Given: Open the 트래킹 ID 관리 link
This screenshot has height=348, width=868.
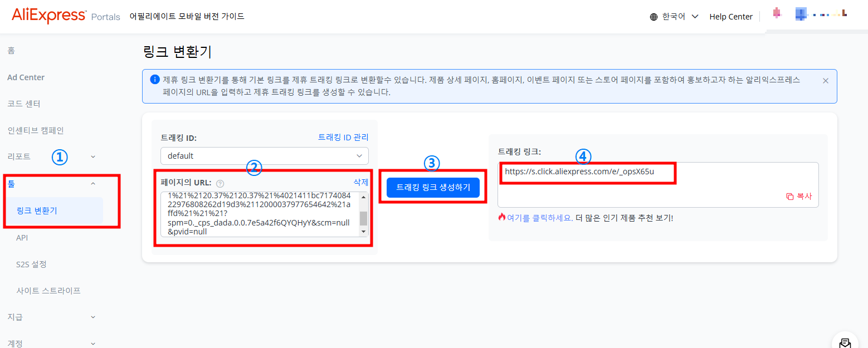Looking at the screenshot, I should click(x=343, y=137).
